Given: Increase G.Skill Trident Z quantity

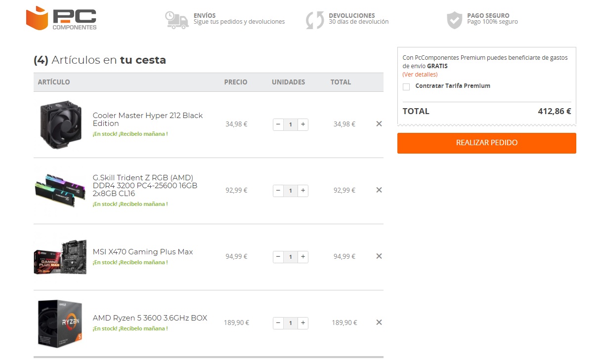Looking at the screenshot, I should tap(303, 190).
